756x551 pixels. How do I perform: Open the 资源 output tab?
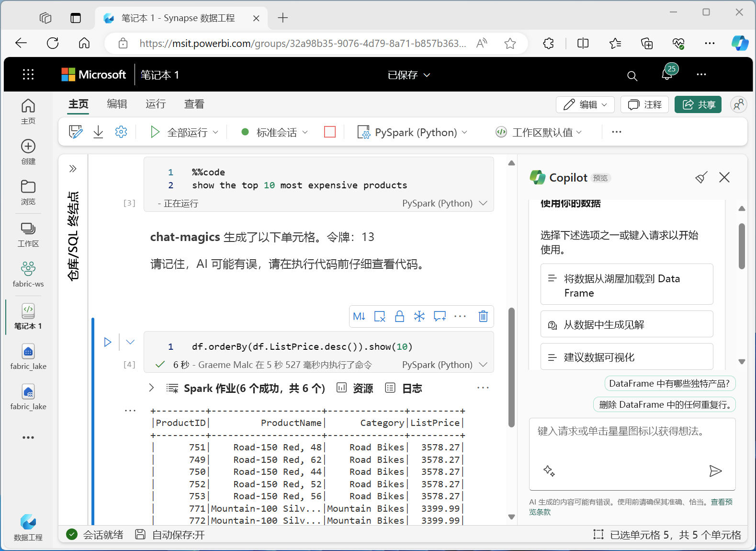click(x=355, y=388)
